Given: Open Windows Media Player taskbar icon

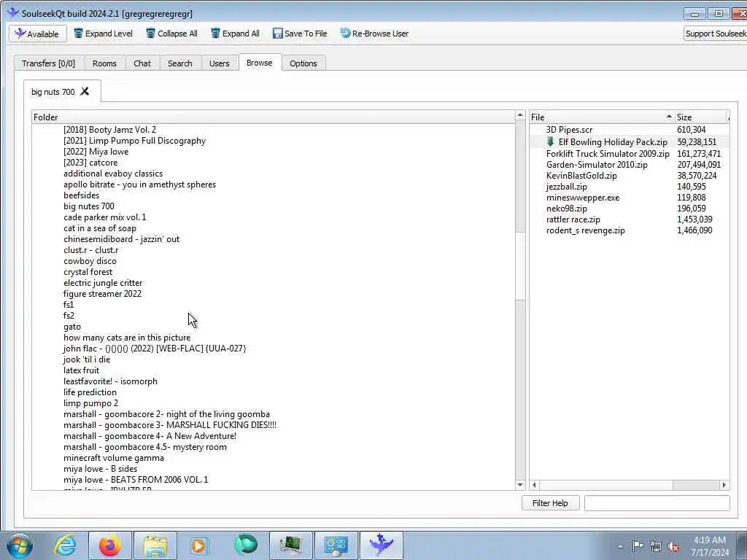Looking at the screenshot, I should 200,545.
